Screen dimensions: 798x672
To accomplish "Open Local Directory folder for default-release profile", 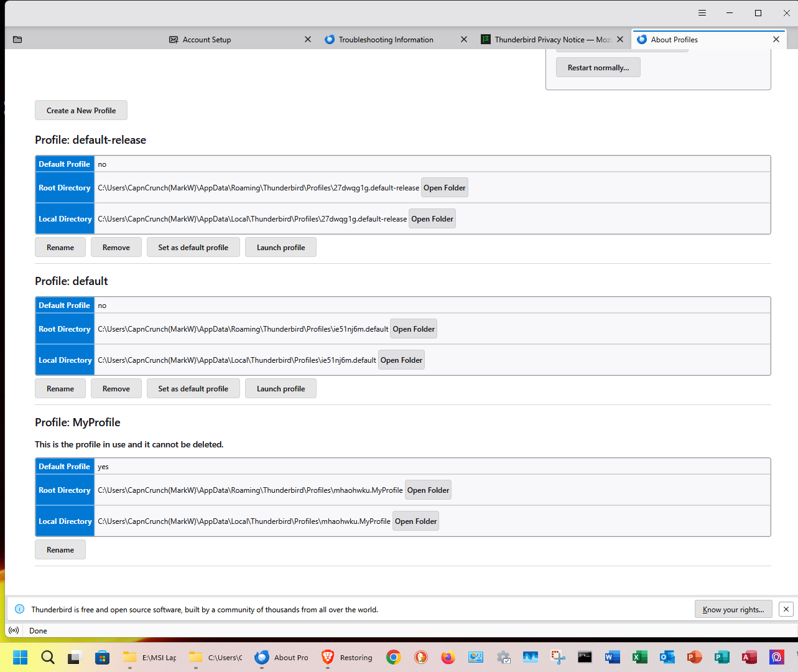I will pos(432,218).
